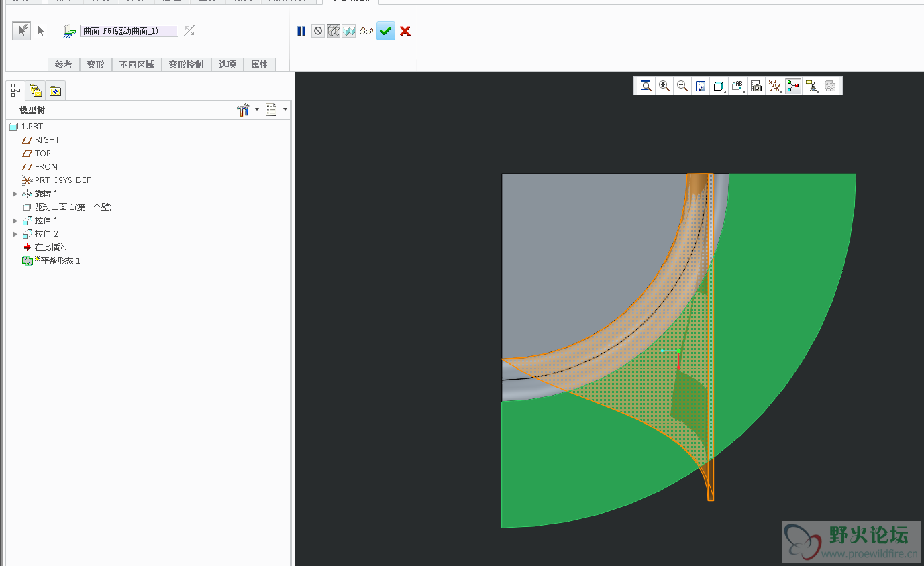Click the verify glasses preview icon
This screenshot has width=924, height=566.
coord(366,31)
